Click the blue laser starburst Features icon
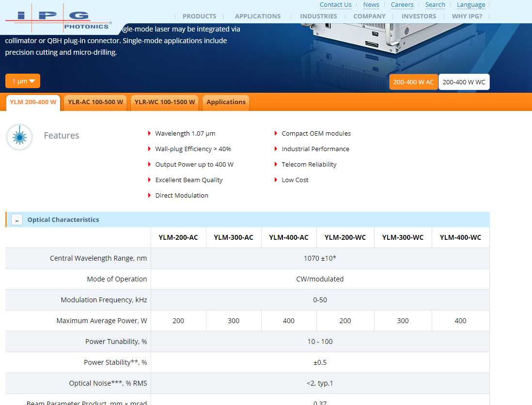Screen dimensions: 532x405 click(19, 137)
